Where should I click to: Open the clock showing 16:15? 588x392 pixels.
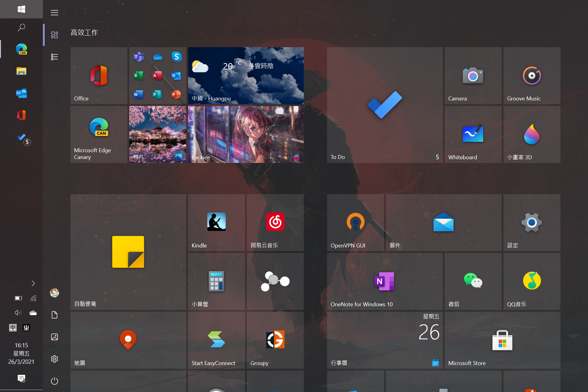[x=21, y=353]
